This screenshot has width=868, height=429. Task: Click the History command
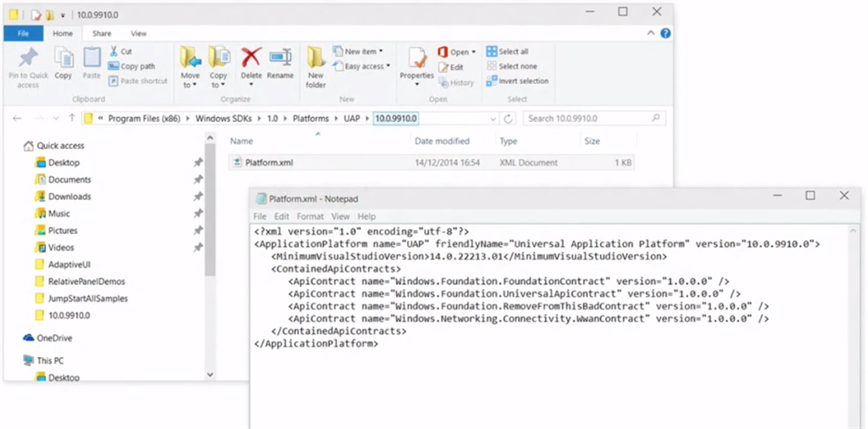(457, 82)
